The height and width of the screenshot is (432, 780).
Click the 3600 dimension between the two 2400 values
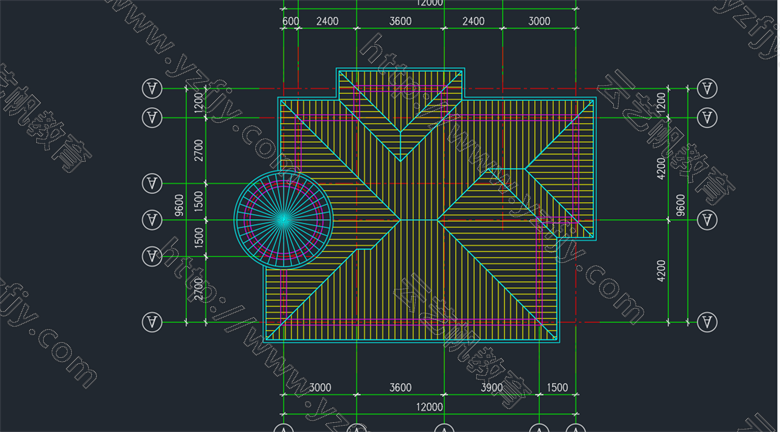coord(400,21)
